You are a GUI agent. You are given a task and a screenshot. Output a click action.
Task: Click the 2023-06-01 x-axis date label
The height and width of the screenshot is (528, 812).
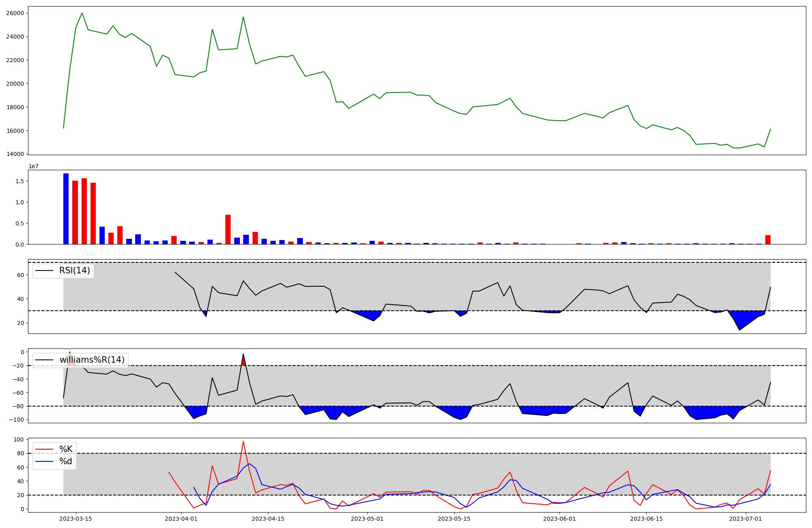(x=559, y=519)
